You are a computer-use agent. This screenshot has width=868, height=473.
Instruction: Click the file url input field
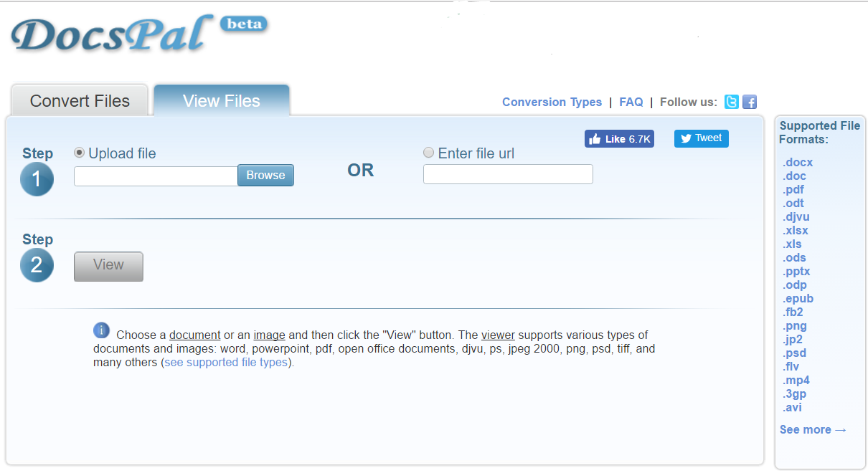pos(508,174)
